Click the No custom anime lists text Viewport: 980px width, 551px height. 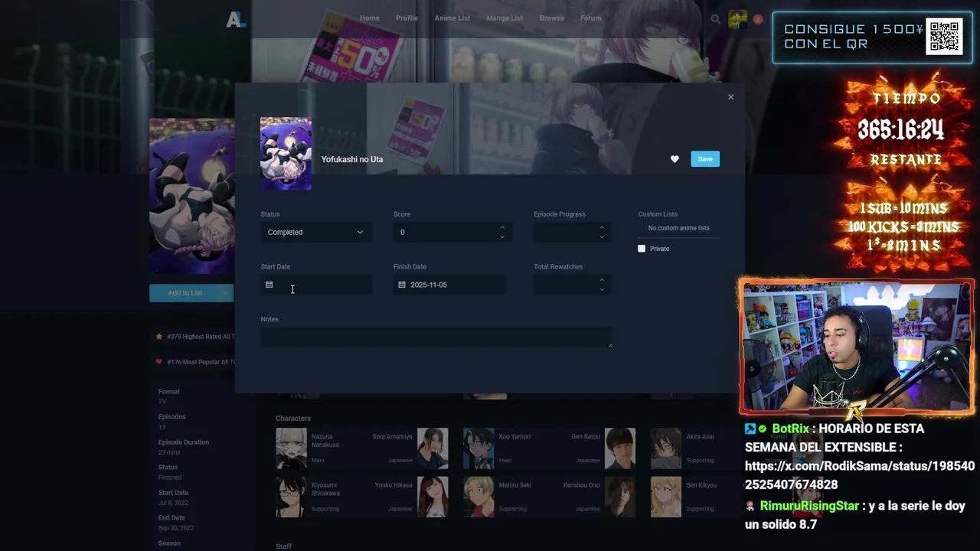678,228
